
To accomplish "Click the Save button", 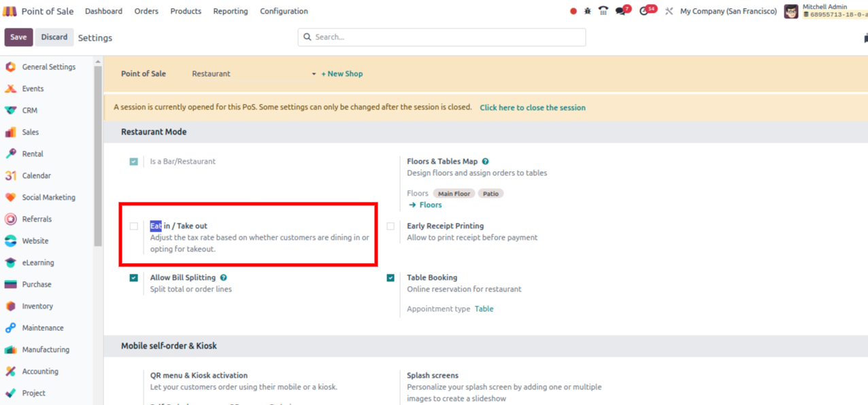I will pos(18,37).
